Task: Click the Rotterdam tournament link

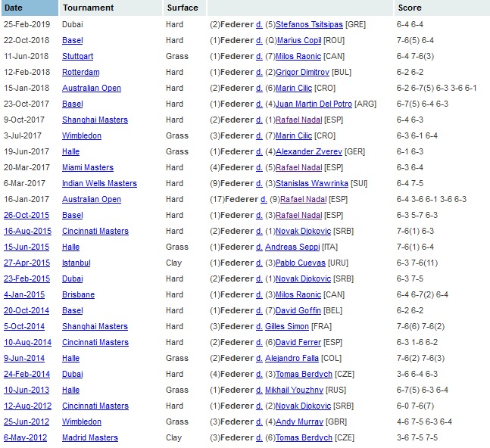Action: coord(81,72)
